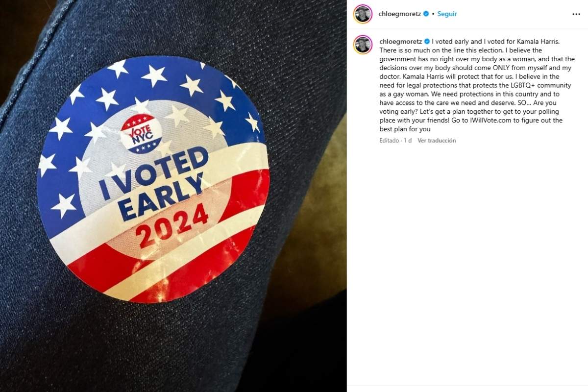Screen dimensions: 588x392
Task: Click the red 2024 text on the sticker
Action: (173, 227)
